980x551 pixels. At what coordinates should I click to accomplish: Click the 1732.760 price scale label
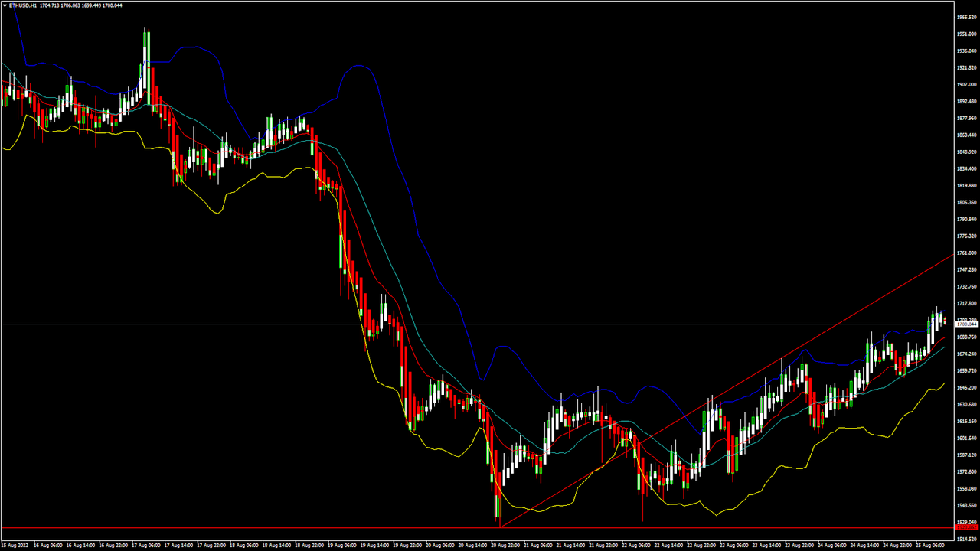click(967, 286)
